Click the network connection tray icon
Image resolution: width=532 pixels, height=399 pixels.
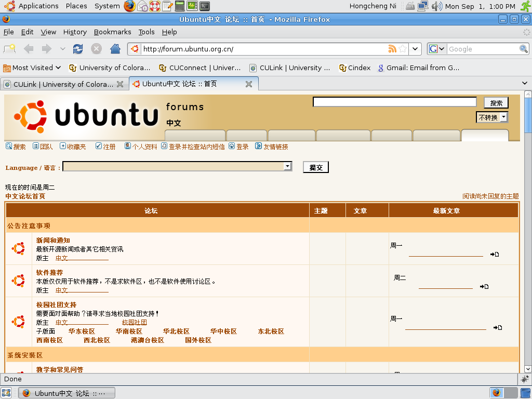coord(423,6)
